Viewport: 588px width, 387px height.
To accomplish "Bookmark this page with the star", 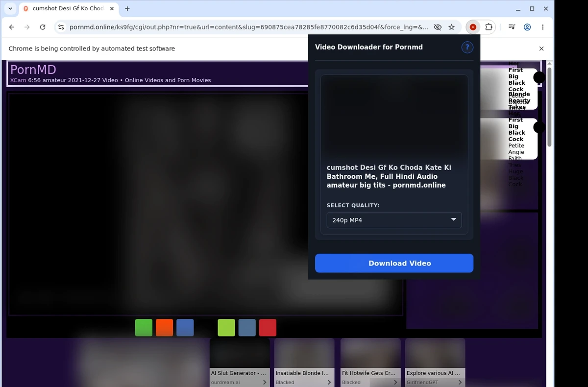I will click(451, 27).
